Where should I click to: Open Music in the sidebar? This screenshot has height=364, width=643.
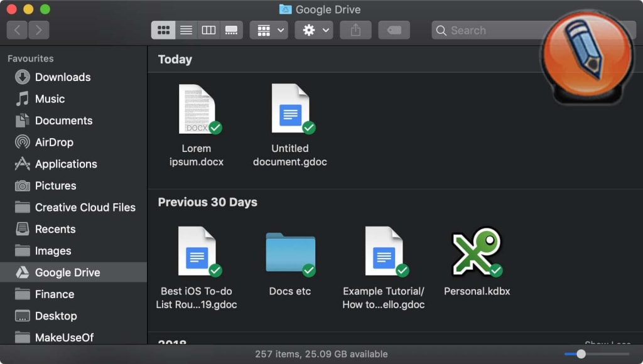coord(73,99)
